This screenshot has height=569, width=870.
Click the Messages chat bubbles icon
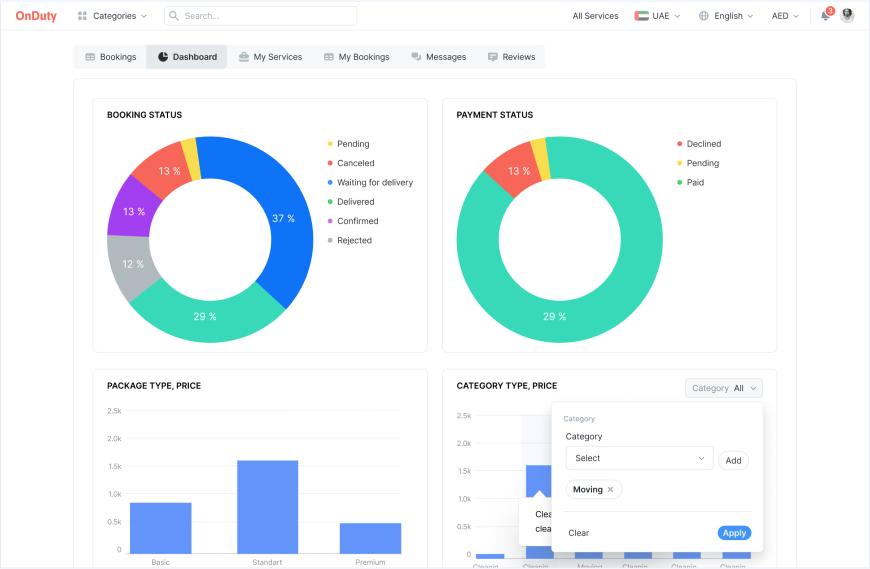tap(416, 57)
